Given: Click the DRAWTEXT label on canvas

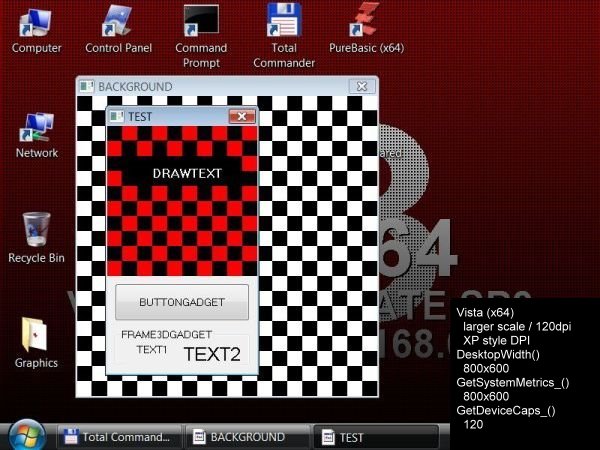Looking at the screenshot, I should (187, 173).
